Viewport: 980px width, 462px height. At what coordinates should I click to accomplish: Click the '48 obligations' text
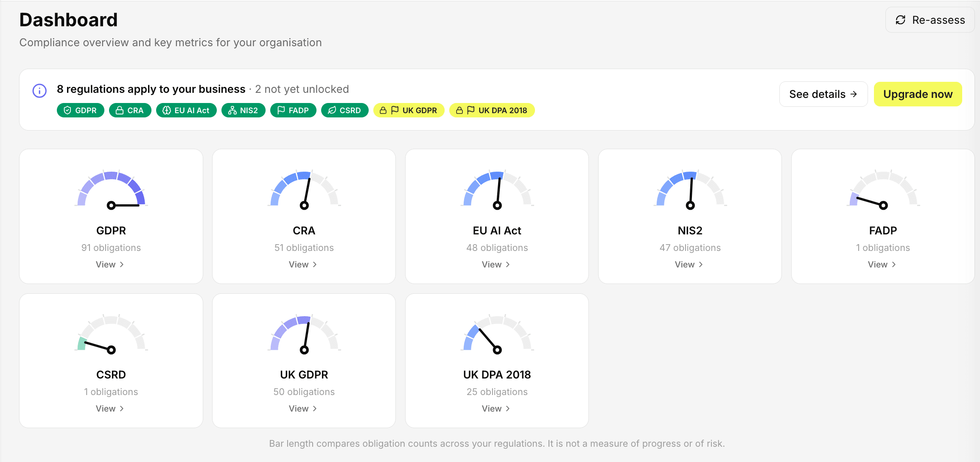pos(497,248)
